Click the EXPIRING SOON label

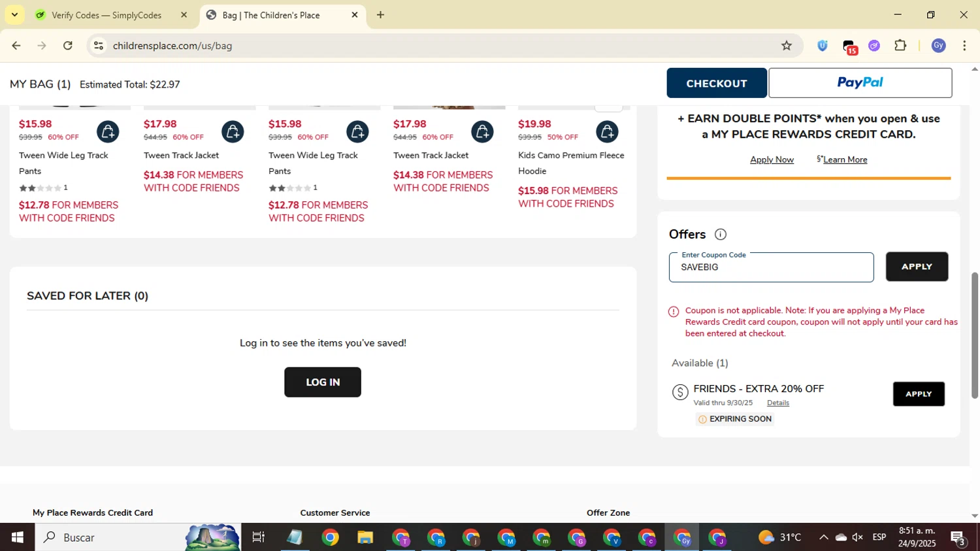735,419
